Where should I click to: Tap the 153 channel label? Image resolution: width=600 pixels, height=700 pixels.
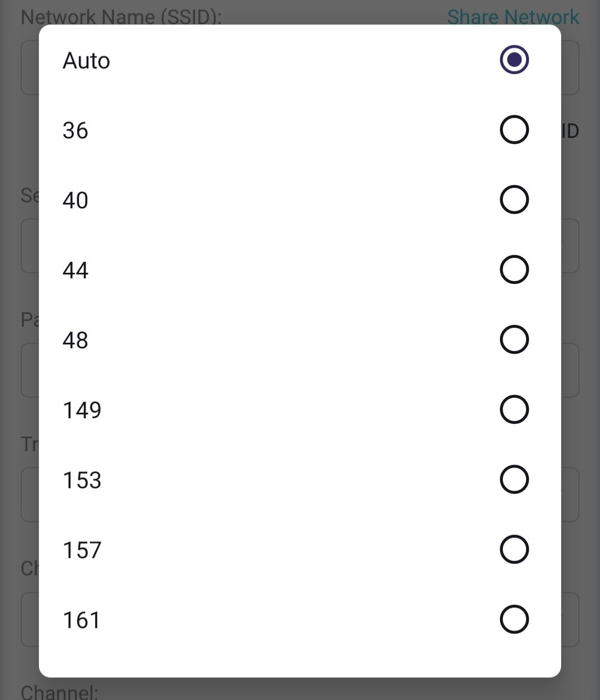click(82, 481)
